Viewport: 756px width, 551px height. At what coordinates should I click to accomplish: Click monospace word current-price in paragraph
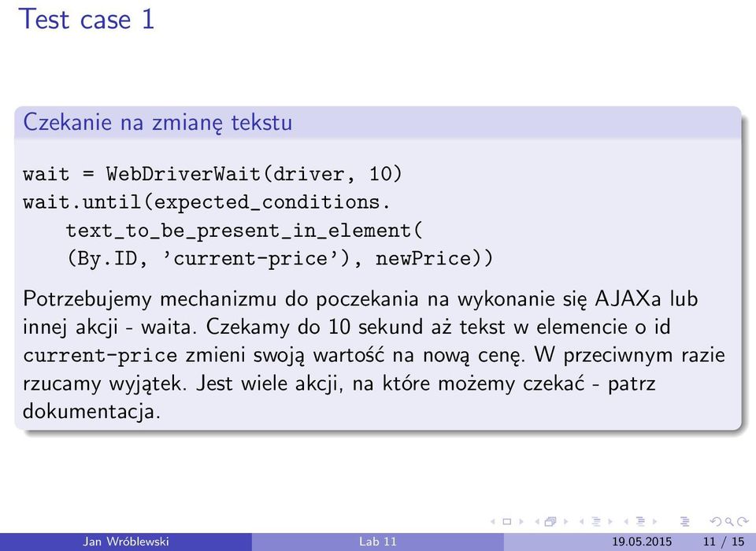100,356
